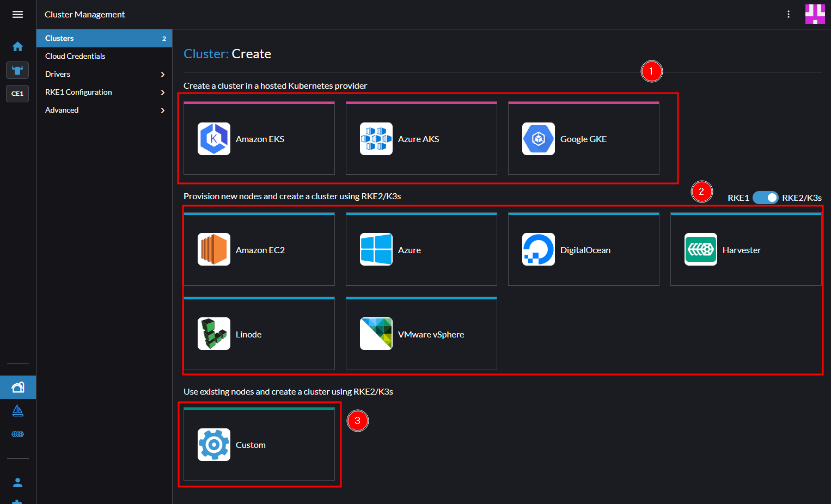
Task: Choose the Harvester provider icon
Action: point(700,249)
